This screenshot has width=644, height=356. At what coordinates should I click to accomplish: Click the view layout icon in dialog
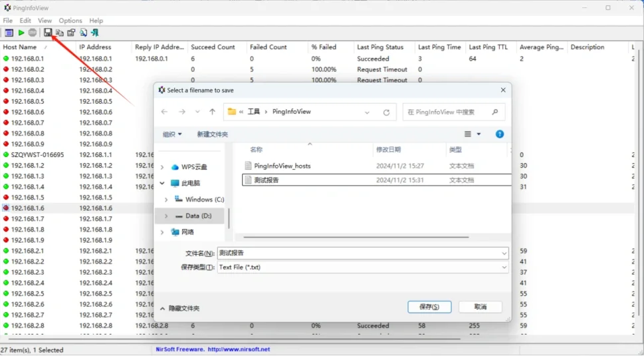point(468,134)
